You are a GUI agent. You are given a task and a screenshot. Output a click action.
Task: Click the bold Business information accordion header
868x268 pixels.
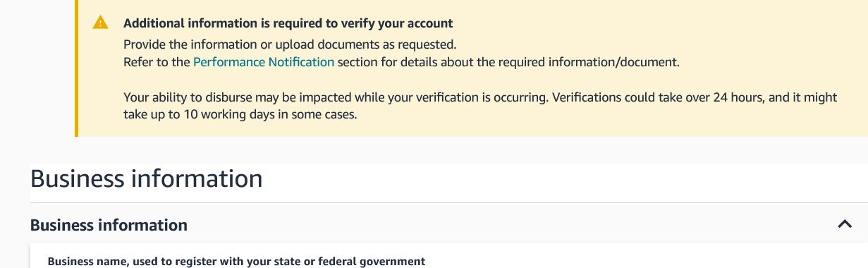(109, 225)
